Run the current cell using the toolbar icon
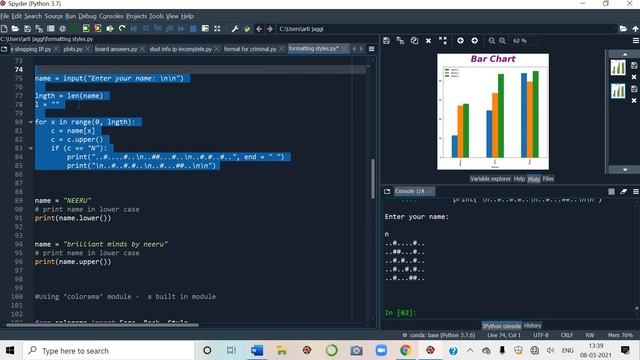640x360 pixels. (86, 29)
